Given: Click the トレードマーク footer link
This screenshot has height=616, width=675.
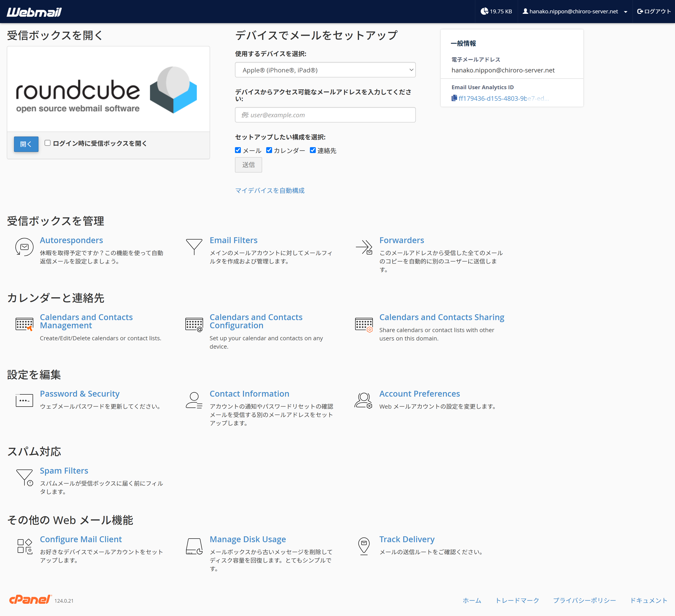Looking at the screenshot, I should [x=517, y=600].
